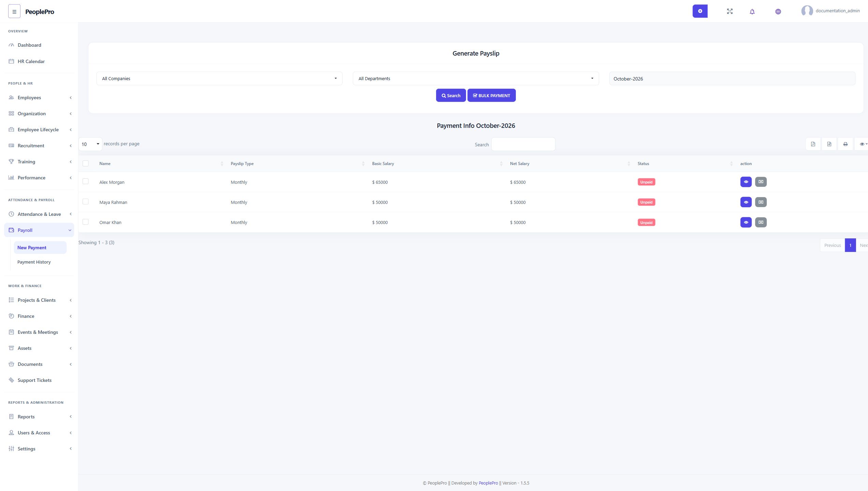
Task: Sort by the Status column arrows
Action: coord(731,164)
